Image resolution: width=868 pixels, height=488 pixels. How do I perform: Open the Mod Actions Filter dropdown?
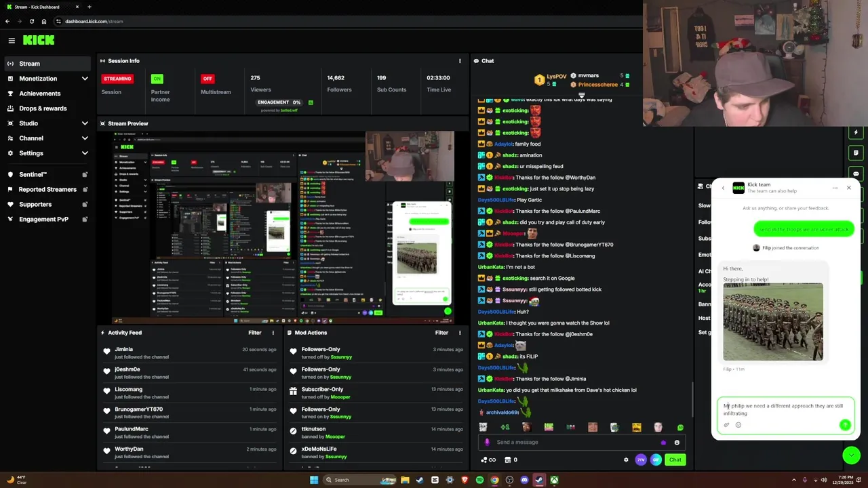441,333
